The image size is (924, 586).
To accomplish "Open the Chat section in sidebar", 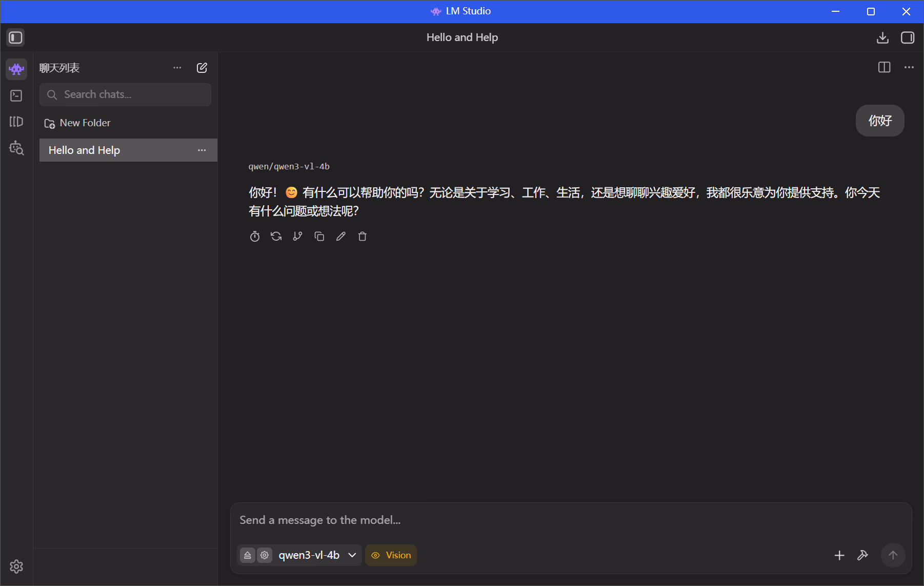I will click(x=16, y=69).
